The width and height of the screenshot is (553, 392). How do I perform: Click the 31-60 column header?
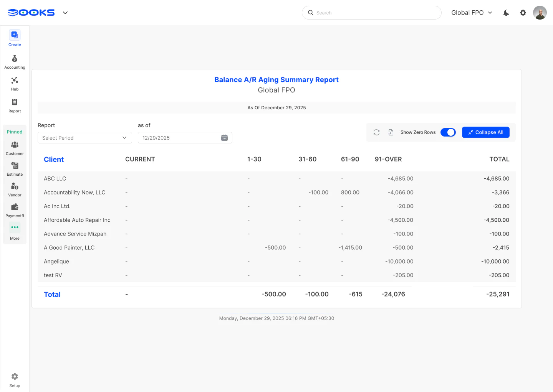tap(308, 159)
